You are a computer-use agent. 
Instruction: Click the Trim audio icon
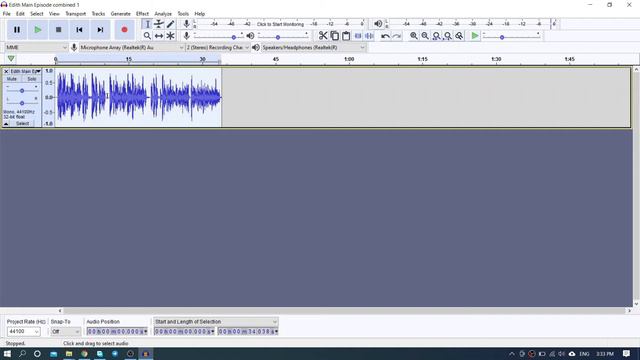point(358,36)
